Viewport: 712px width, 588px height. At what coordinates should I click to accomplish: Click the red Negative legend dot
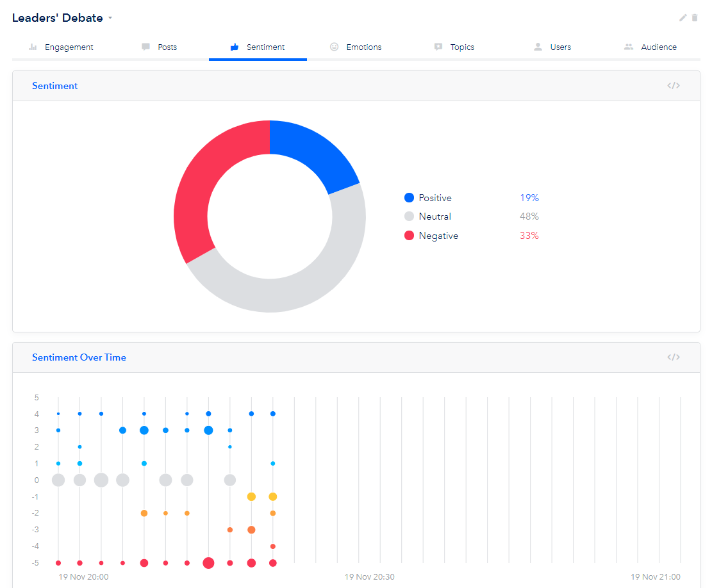coord(409,236)
